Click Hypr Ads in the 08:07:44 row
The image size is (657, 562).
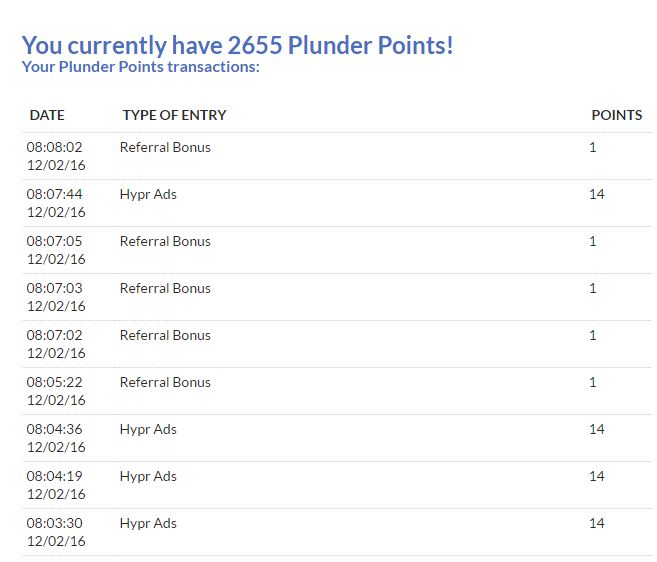pos(148,194)
